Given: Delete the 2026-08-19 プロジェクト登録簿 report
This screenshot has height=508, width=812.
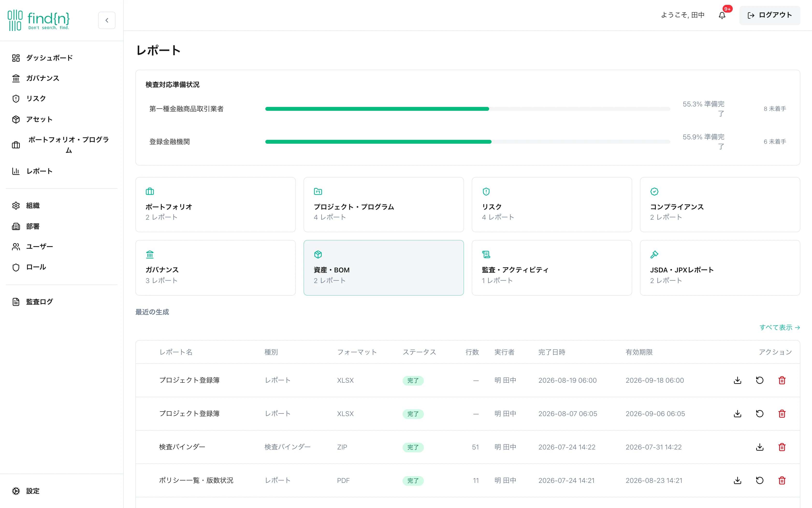Looking at the screenshot, I should [x=782, y=380].
